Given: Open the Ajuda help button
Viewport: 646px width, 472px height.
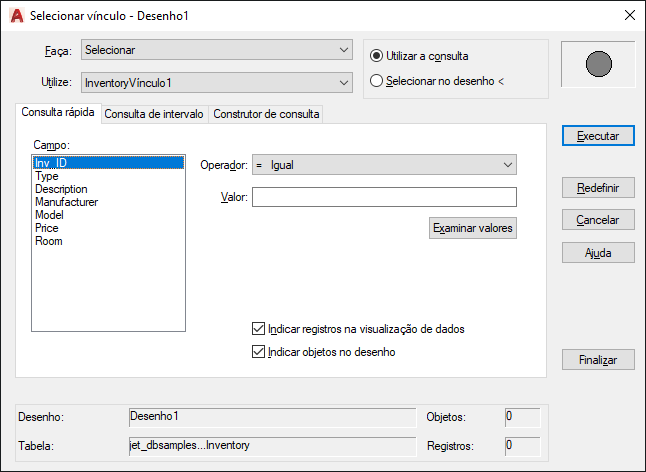Looking at the screenshot, I should coord(598,252).
